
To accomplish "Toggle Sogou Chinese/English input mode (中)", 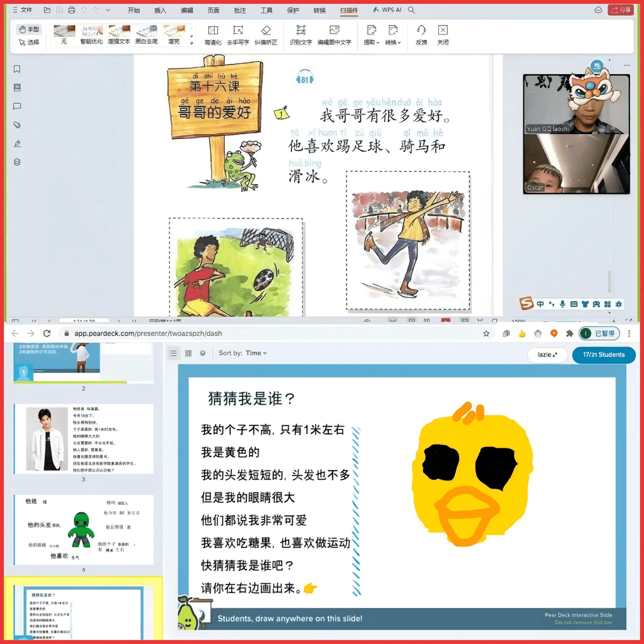I will (x=540, y=304).
